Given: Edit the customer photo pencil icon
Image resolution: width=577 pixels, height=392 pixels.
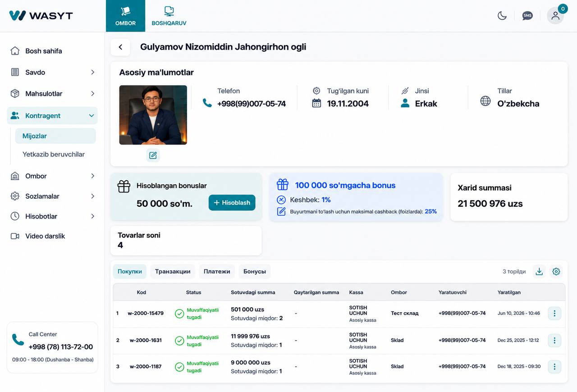Looking at the screenshot, I should point(153,155).
